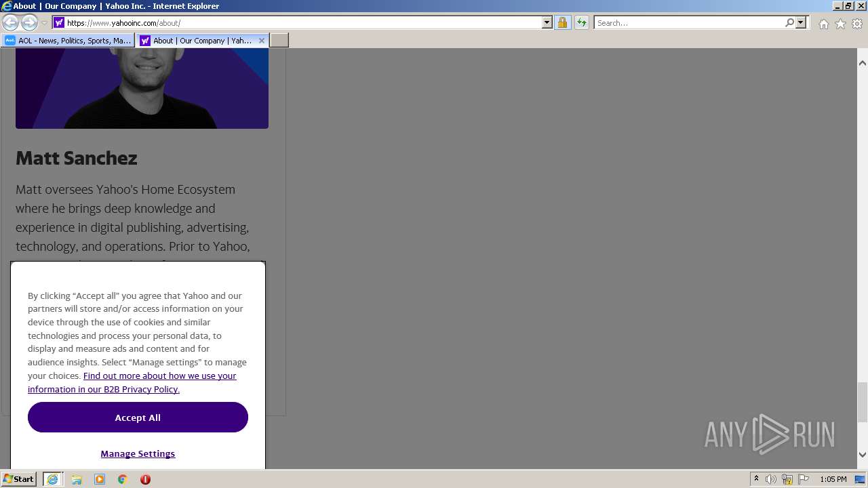The width and height of the screenshot is (868, 488).
Task: Open the Windows Start button
Action: click(19, 479)
